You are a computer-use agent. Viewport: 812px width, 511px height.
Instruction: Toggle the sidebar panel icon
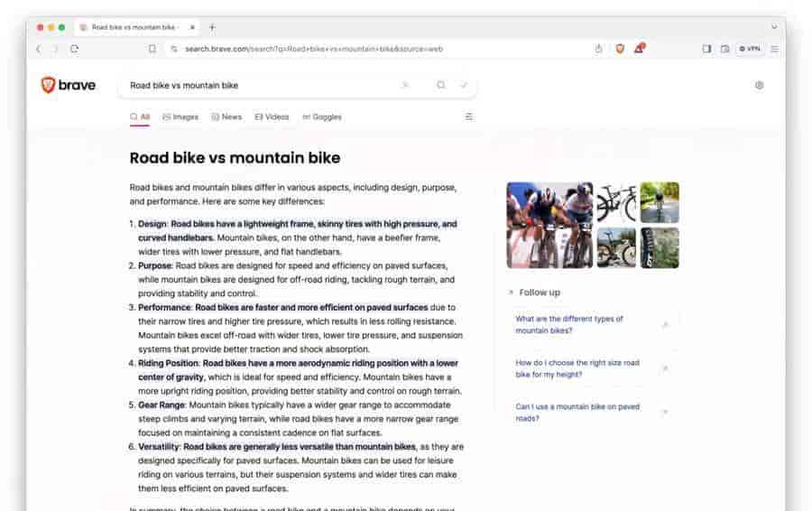(x=706, y=49)
